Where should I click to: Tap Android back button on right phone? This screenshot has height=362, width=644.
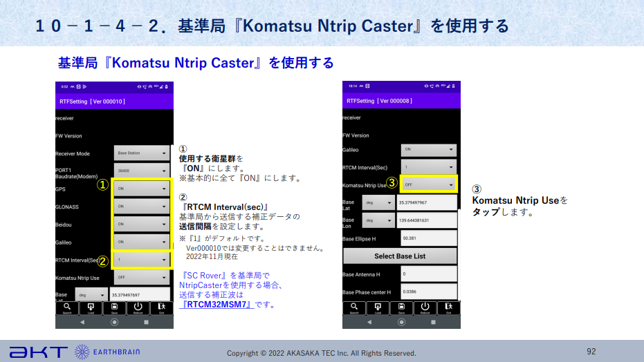pos(369,322)
